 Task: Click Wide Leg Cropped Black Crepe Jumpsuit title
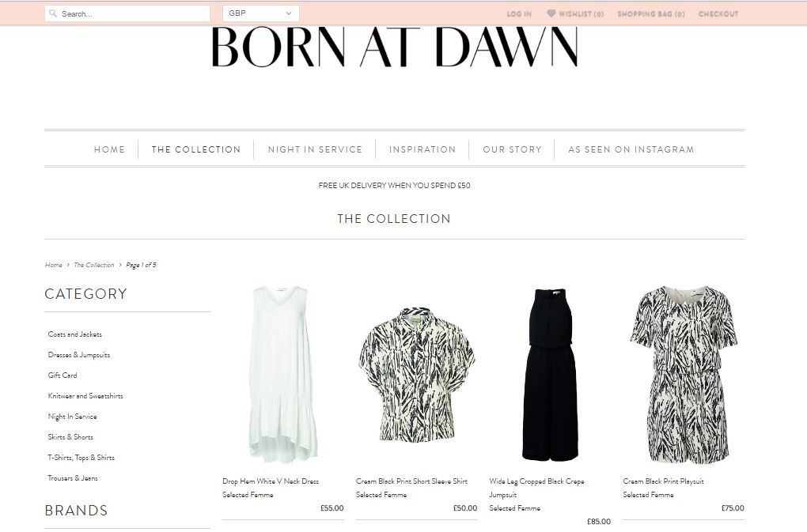click(x=536, y=488)
